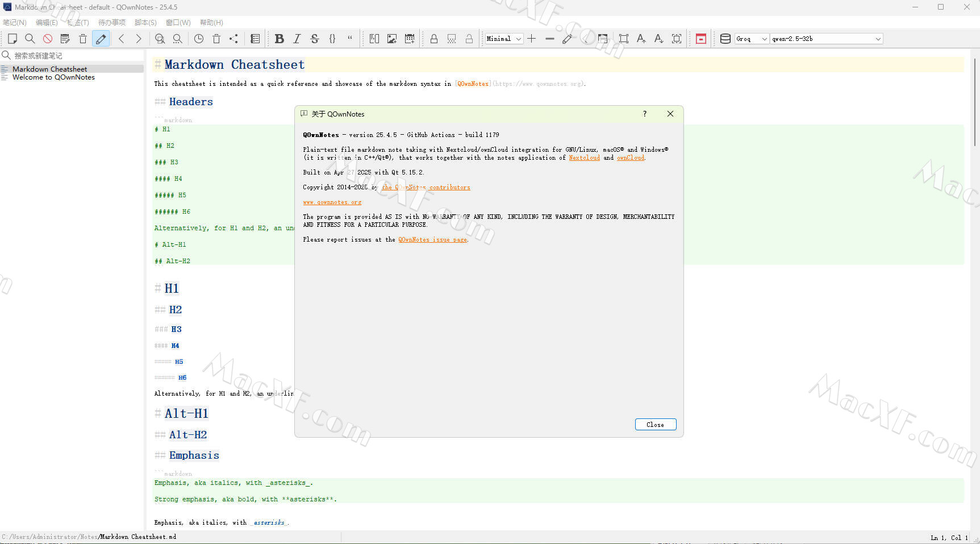Select the Markdown Cheatsheet note
The width and height of the screenshot is (980, 544).
point(72,69)
